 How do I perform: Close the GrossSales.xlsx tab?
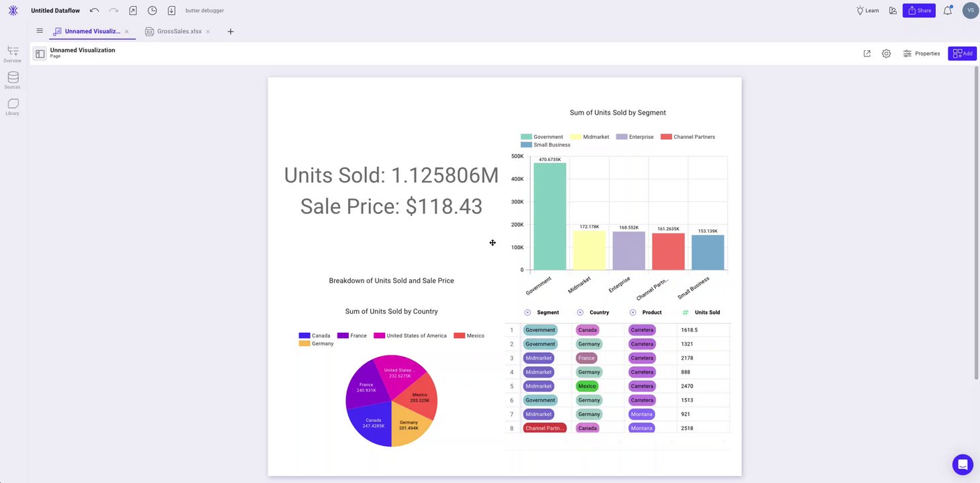[208, 32]
